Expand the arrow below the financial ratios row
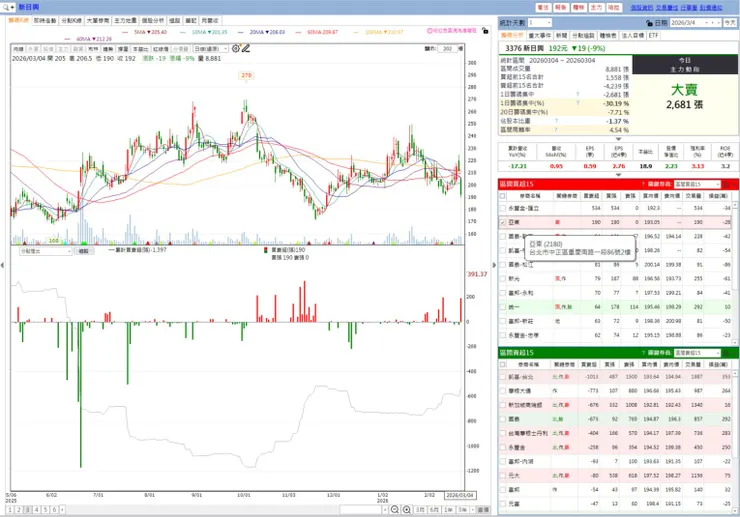The height and width of the screenshot is (517, 740). (618, 175)
